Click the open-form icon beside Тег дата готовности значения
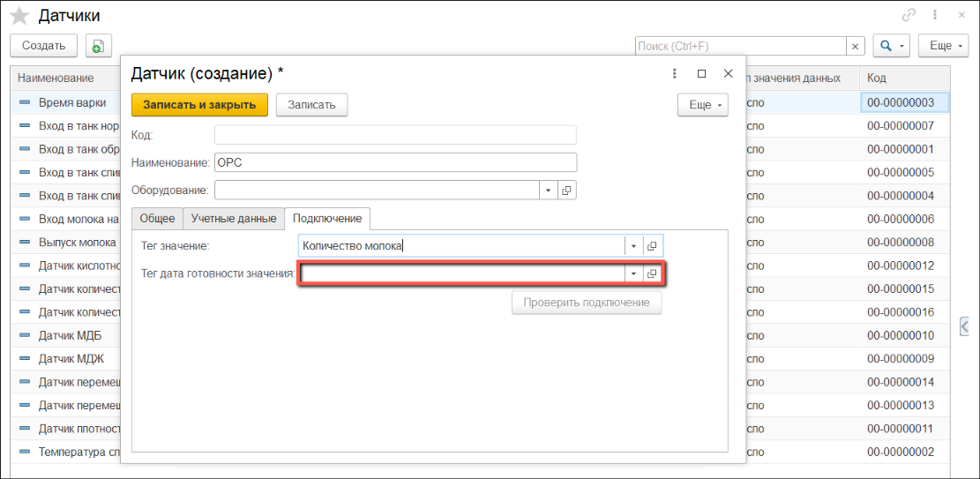This screenshot has height=479, width=980. coord(652,274)
